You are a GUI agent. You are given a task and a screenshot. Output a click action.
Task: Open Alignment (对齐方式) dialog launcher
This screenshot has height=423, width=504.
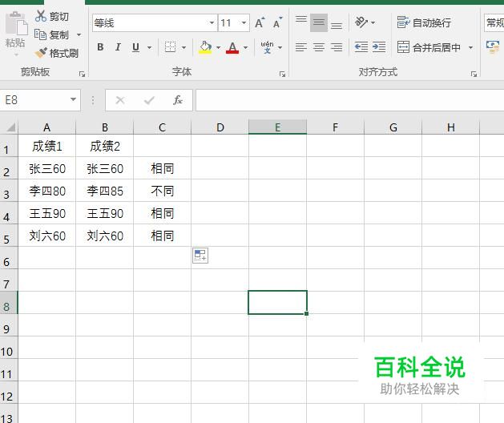coord(474,74)
